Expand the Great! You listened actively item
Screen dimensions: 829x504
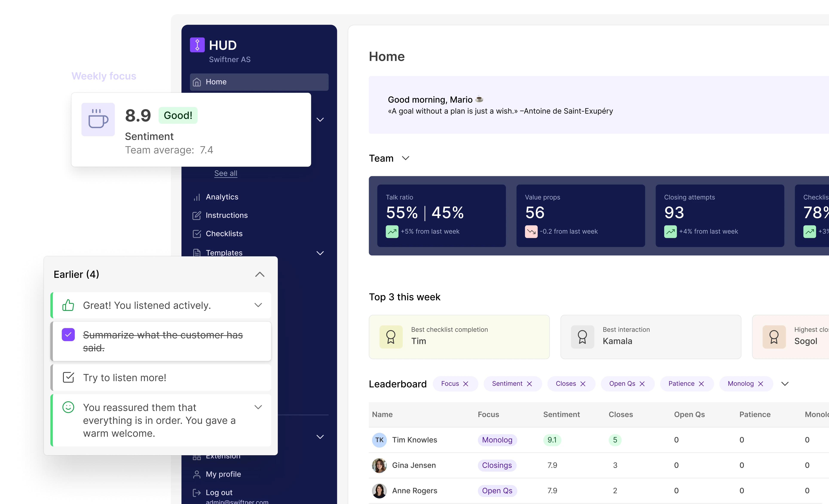tap(258, 305)
